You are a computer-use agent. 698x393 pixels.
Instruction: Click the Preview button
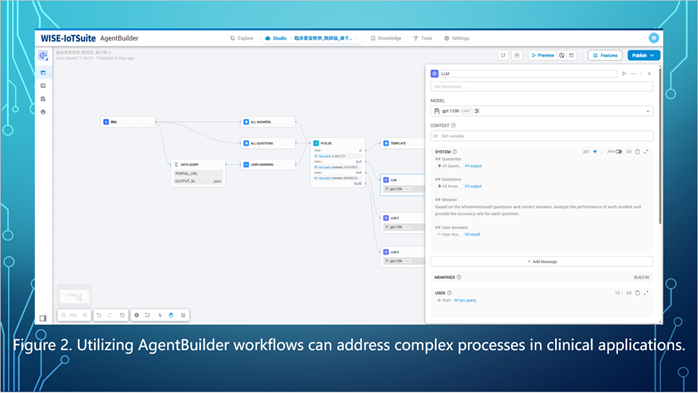(x=543, y=55)
